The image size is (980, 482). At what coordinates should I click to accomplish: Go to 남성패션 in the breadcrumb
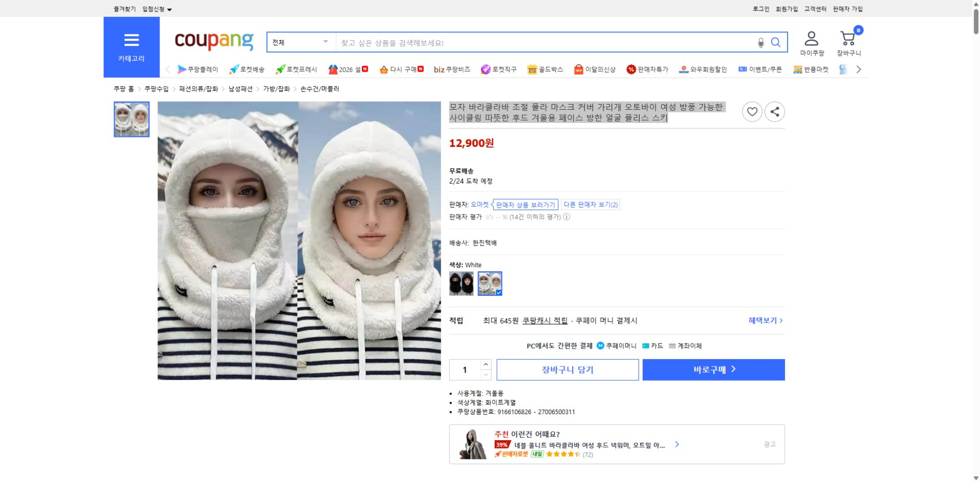click(240, 89)
